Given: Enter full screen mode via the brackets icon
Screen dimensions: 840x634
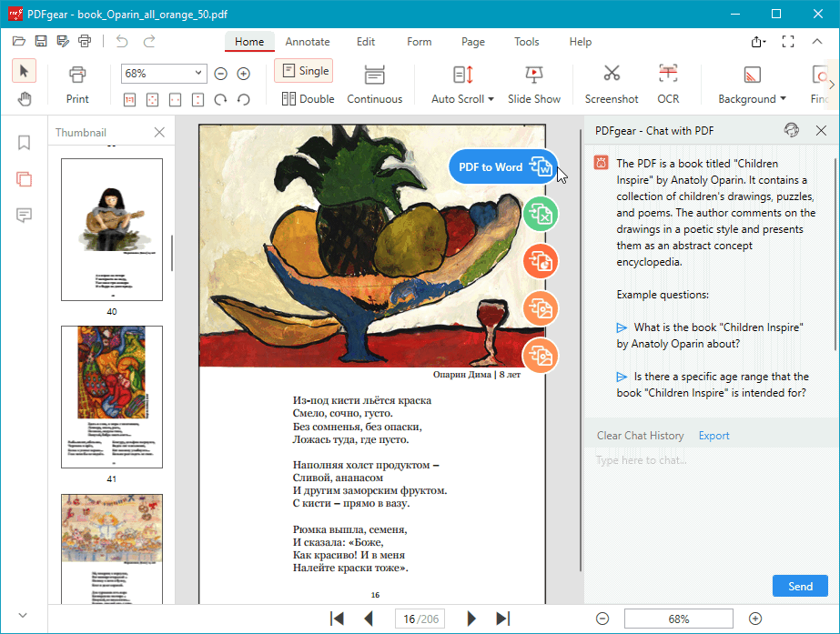Looking at the screenshot, I should [788, 42].
